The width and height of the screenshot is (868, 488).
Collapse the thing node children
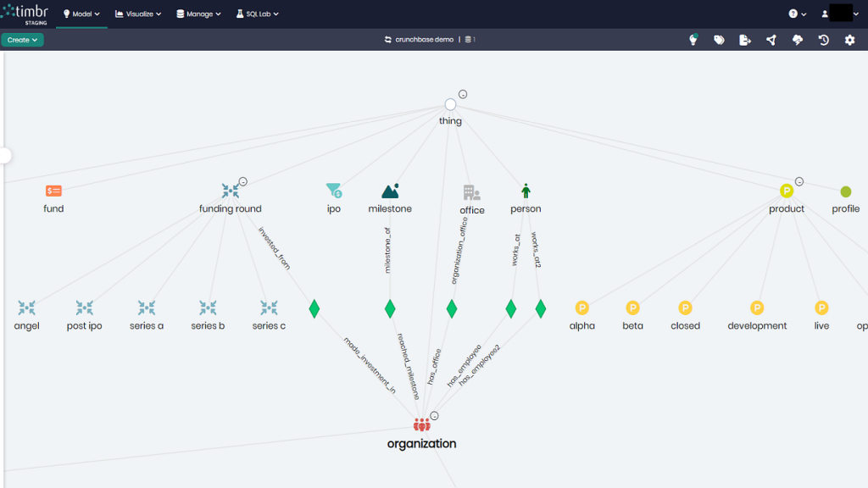point(463,95)
